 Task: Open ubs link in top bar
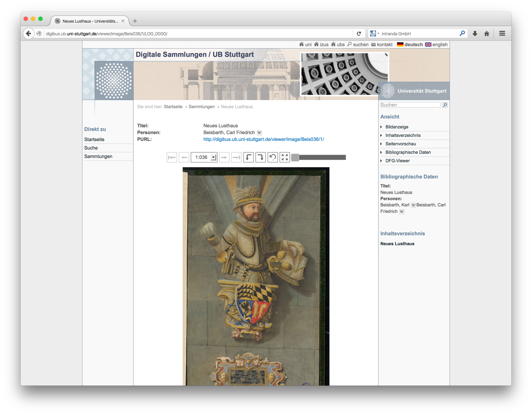338,45
